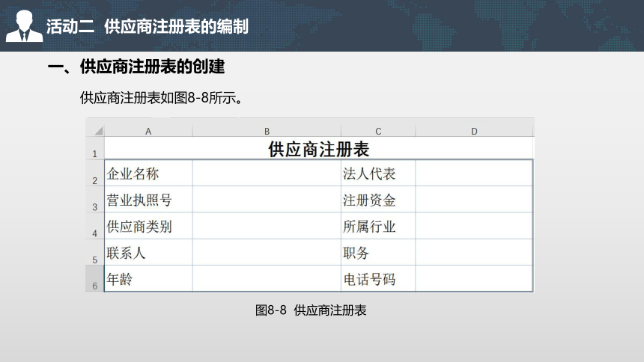Click the businessman silhouette icon in header

pyautogui.click(x=24, y=26)
